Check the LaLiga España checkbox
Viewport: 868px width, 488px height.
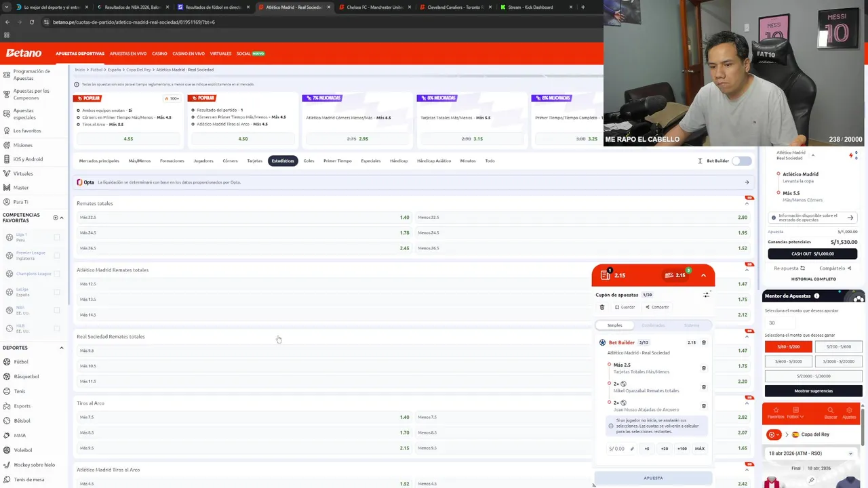57,292
